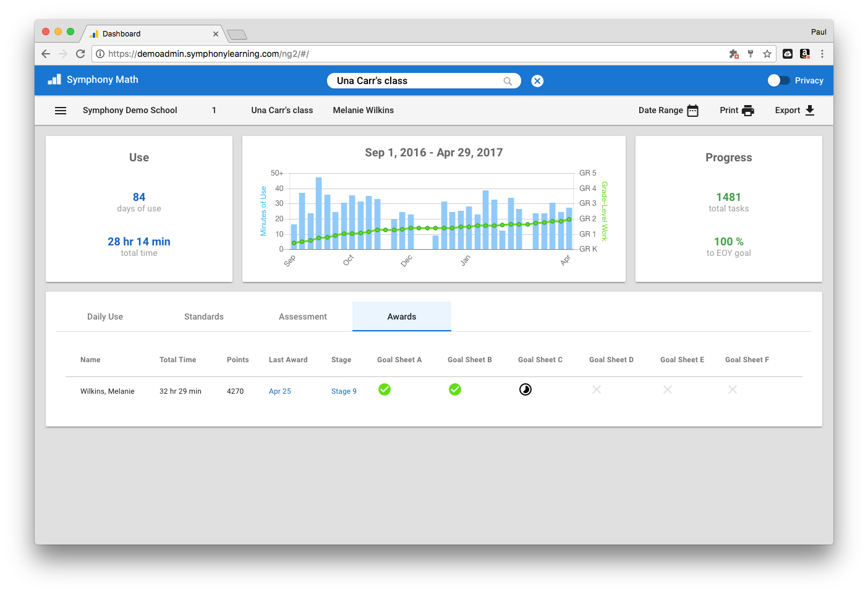Click the 4270 points cell
The image size is (868, 594).
236,391
